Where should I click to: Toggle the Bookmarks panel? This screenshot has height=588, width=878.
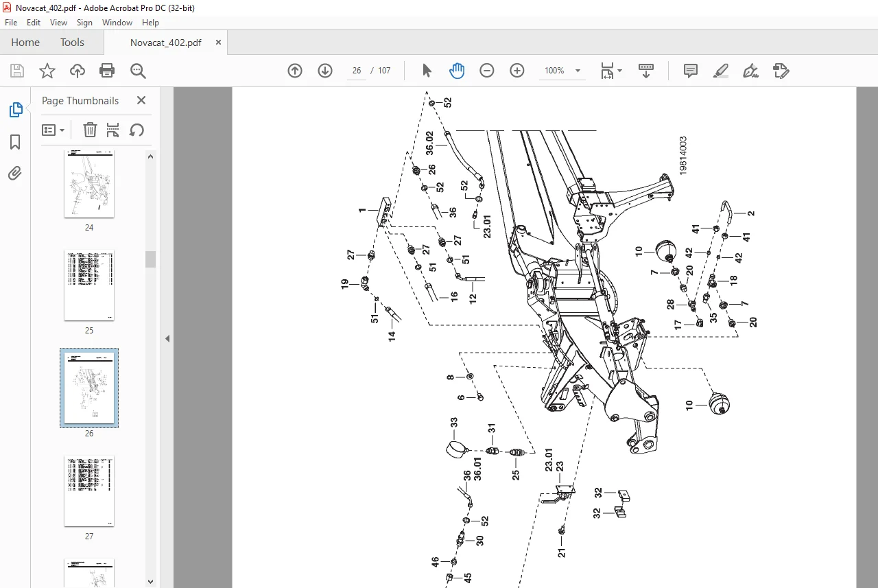(x=15, y=142)
